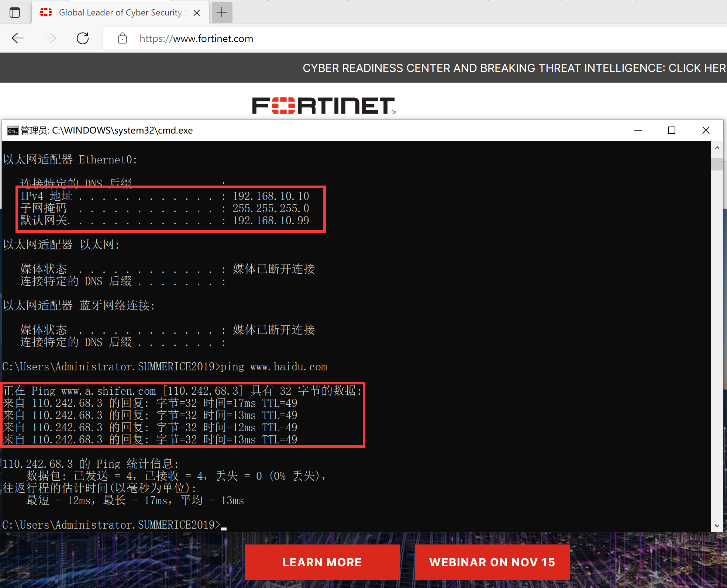Click the site lock icon in the address bar
The height and width of the screenshot is (588, 727).
coord(123,38)
